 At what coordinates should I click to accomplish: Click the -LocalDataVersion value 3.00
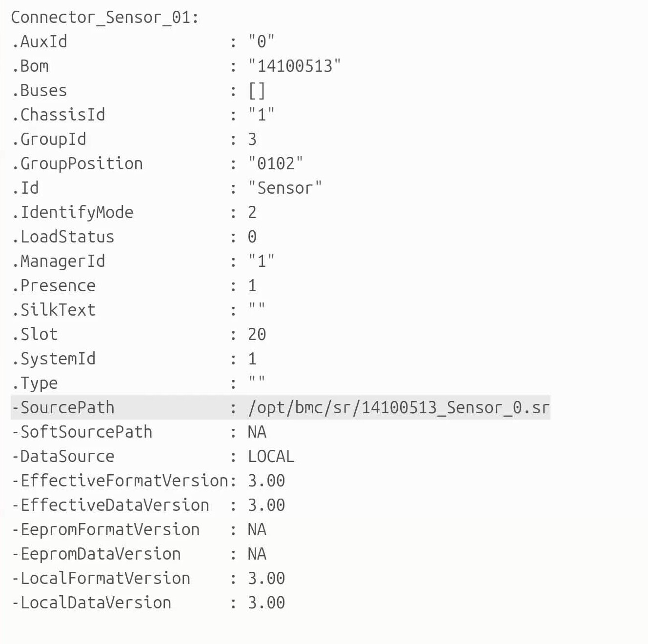coord(266,603)
